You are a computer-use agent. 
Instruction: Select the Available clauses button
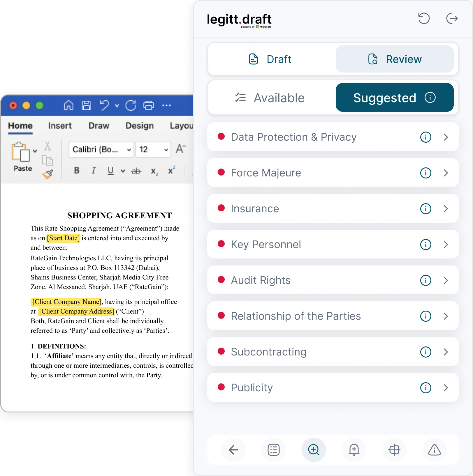tap(270, 98)
